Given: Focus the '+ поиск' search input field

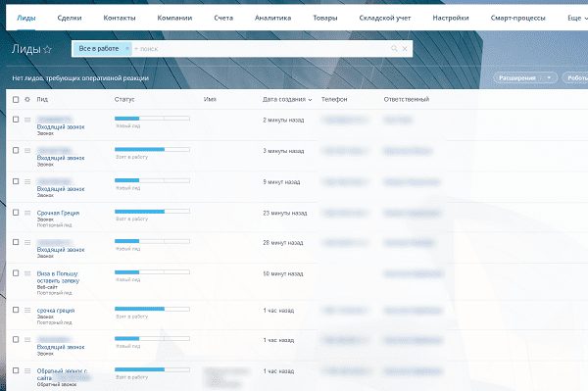Looking at the screenshot, I should (x=261, y=48).
